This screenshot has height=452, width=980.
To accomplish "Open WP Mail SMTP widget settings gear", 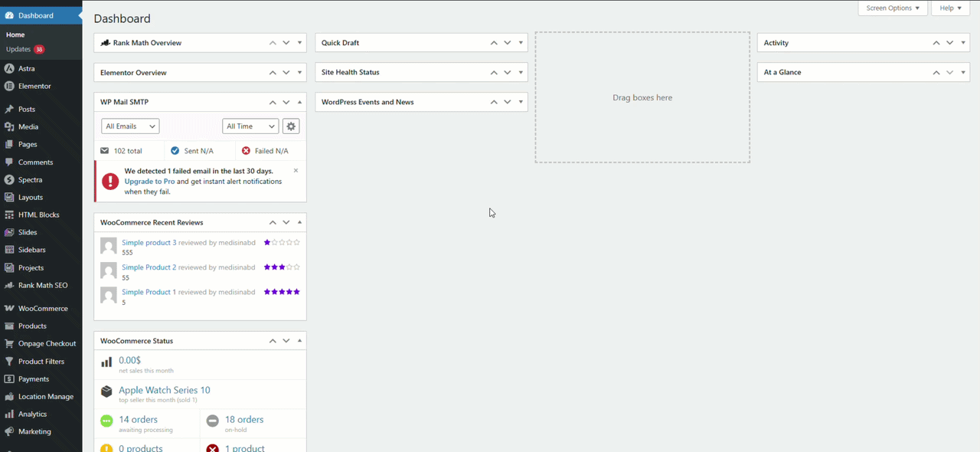I will 290,126.
